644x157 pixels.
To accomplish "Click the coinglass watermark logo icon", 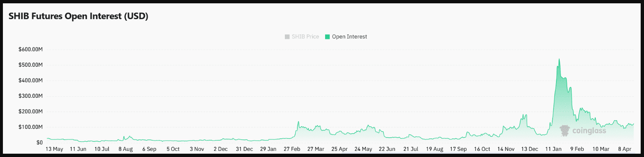I will pyautogui.click(x=564, y=130).
